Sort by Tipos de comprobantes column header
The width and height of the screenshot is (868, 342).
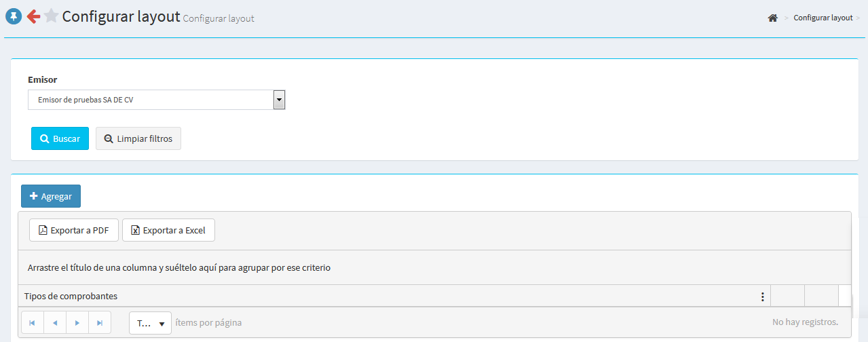tap(71, 296)
